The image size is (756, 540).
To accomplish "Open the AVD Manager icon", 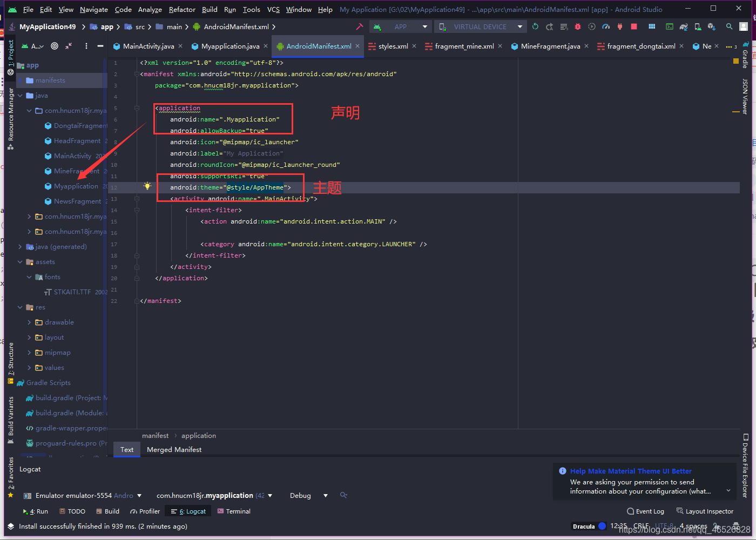I will click(x=698, y=26).
